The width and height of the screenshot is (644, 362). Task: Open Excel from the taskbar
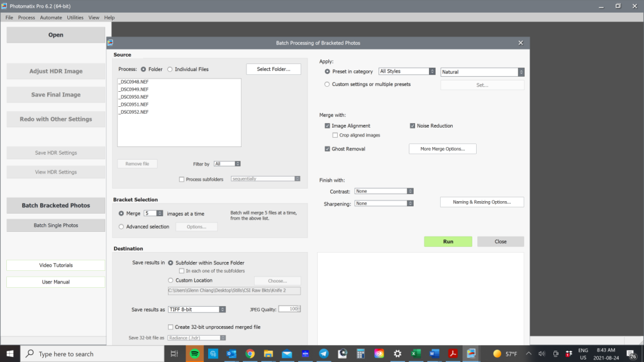click(416, 353)
